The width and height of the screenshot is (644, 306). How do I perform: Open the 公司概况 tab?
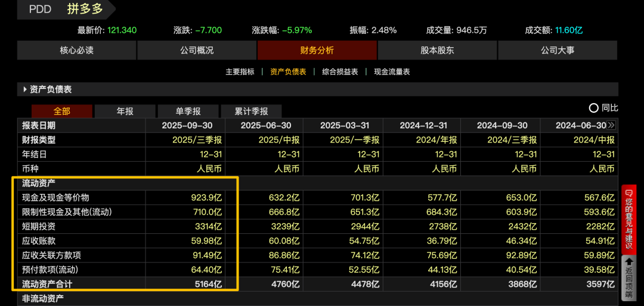tap(197, 51)
